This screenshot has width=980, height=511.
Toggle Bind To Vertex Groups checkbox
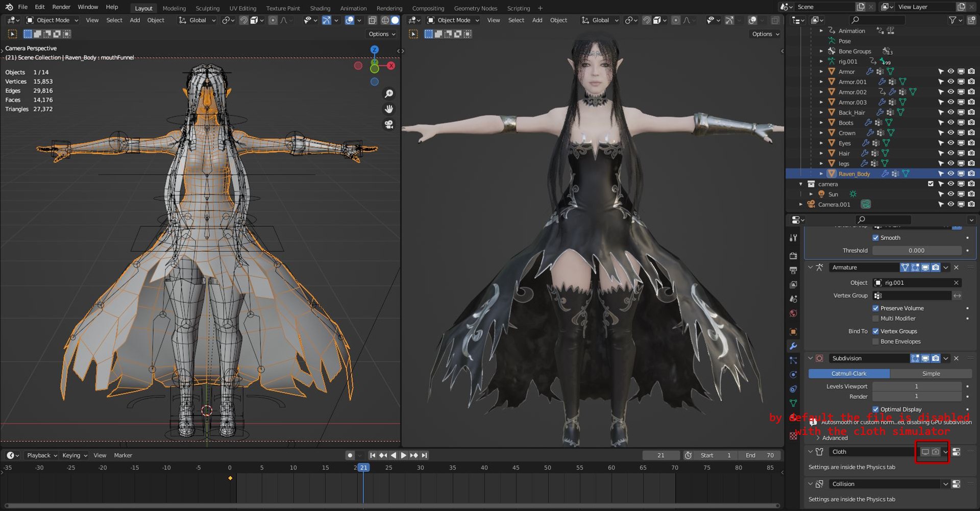[876, 331]
